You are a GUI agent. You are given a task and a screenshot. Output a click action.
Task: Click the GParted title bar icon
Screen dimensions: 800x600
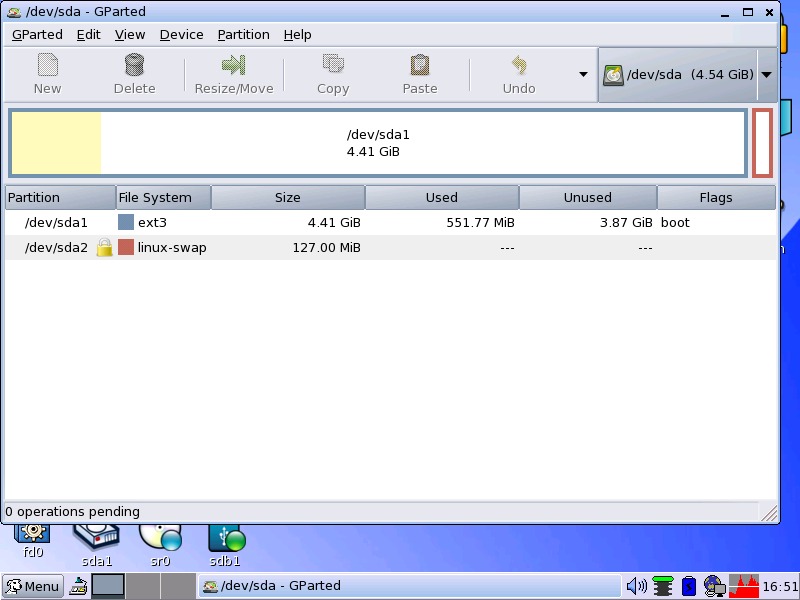(14, 12)
